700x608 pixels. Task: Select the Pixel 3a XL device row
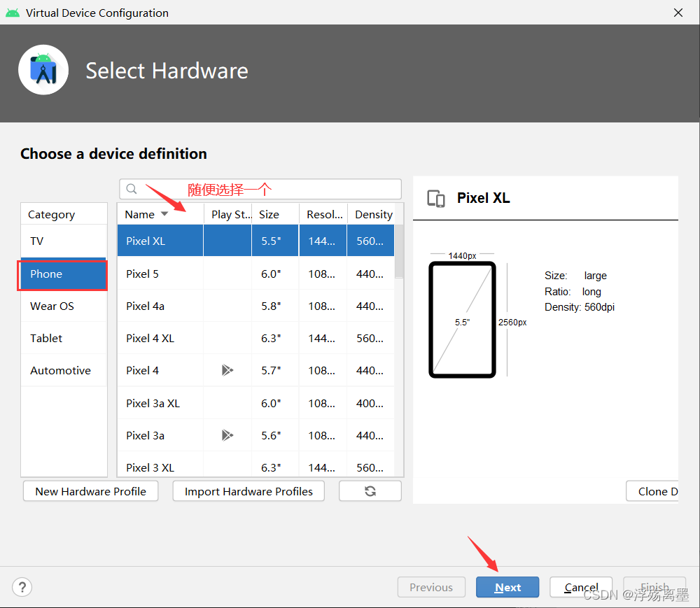pos(255,403)
